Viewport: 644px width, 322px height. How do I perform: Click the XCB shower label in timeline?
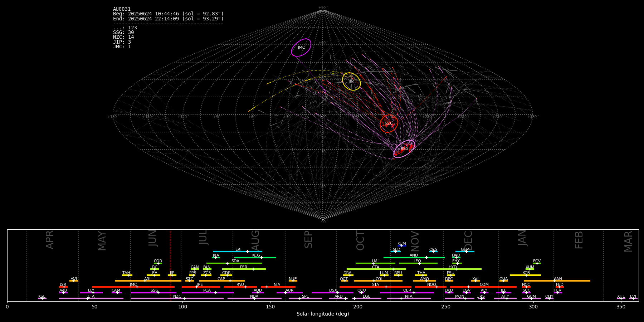tap(526, 273)
